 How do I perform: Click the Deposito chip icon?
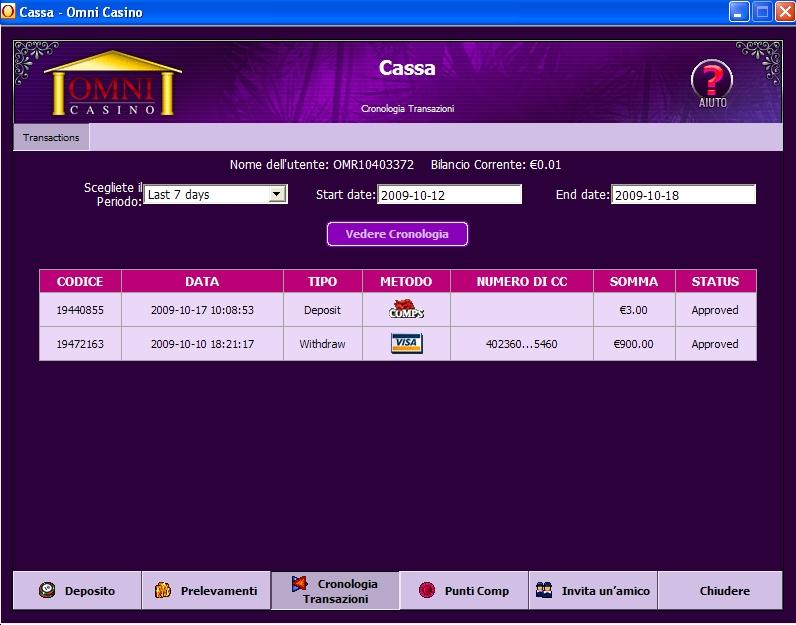47,590
